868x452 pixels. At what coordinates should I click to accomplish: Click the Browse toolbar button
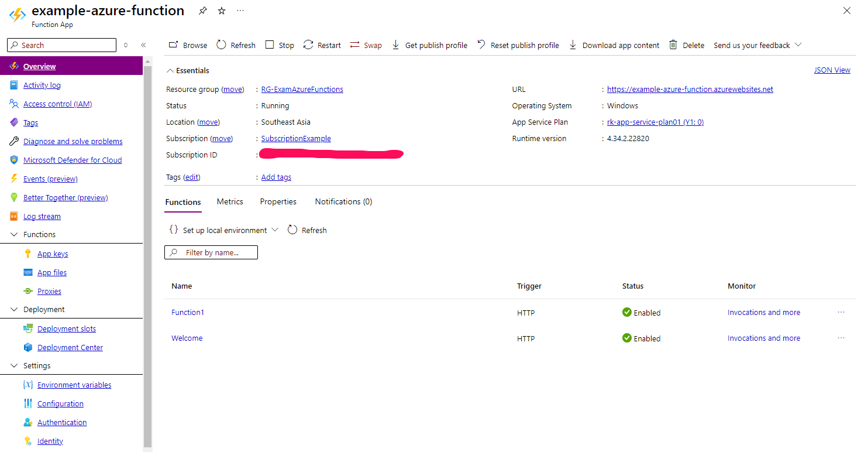[188, 45]
